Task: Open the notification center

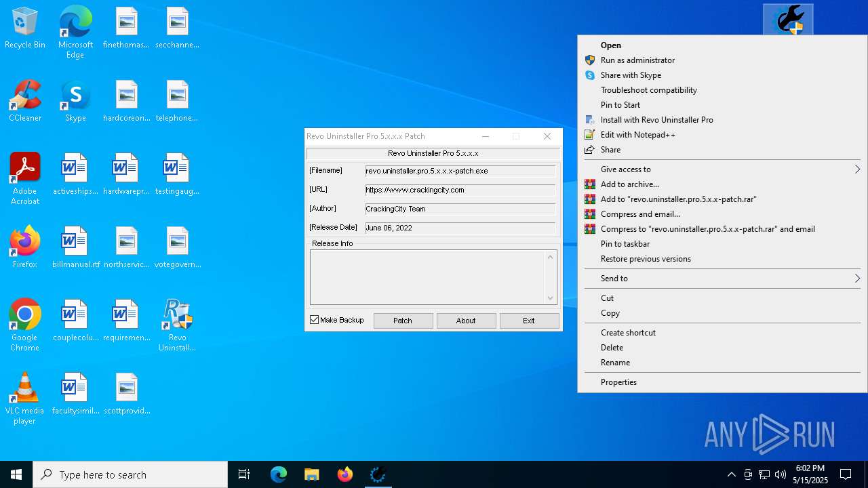Action: pyautogui.click(x=846, y=474)
